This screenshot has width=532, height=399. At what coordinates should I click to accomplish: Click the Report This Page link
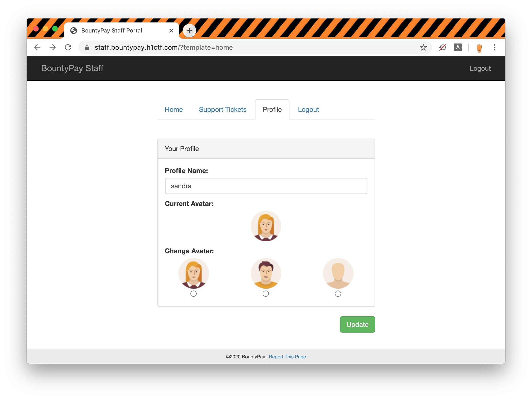tap(287, 356)
